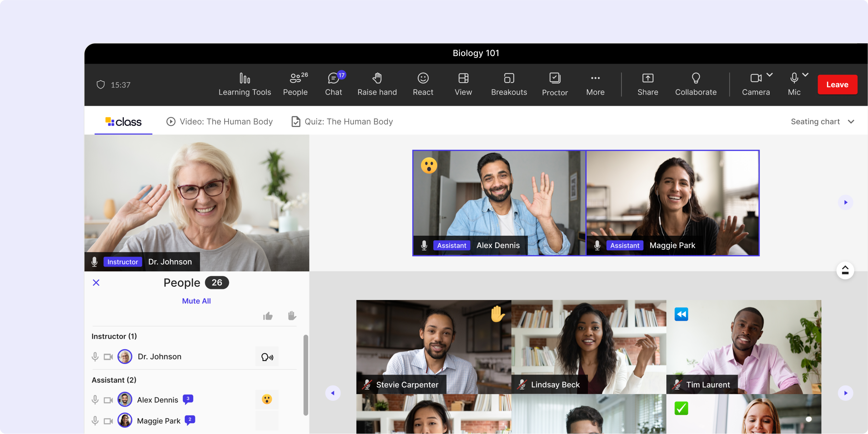Open the Chat panel
Image resolution: width=868 pixels, height=434 pixels.
click(x=333, y=84)
